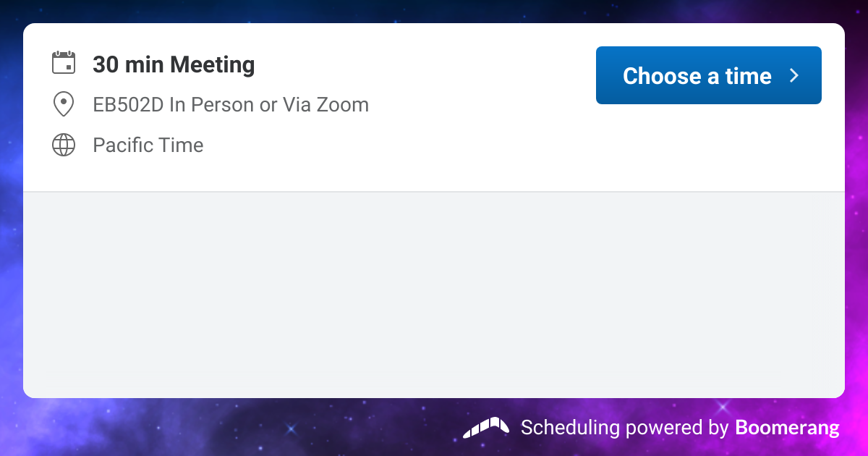868x456 pixels.
Task: Select the Pacific Time label
Action: click(x=148, y=145)
